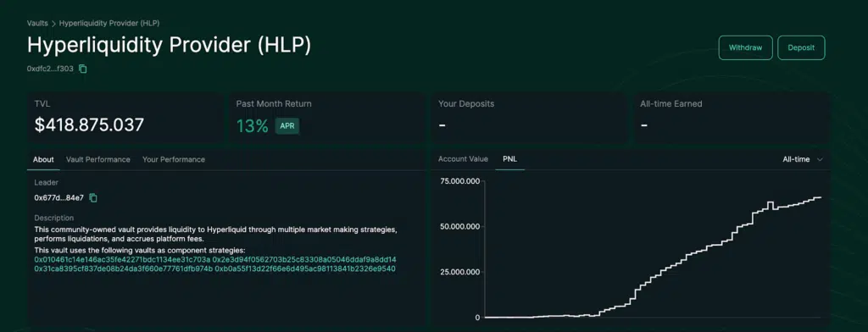The width and height of the screenshot is (868, 332).
Task: Click the Deposit button
Action: [x=801, y=47]
